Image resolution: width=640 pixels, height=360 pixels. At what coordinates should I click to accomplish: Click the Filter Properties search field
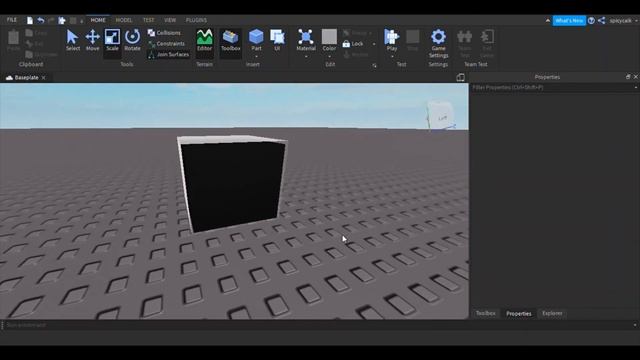pos(552,87)
